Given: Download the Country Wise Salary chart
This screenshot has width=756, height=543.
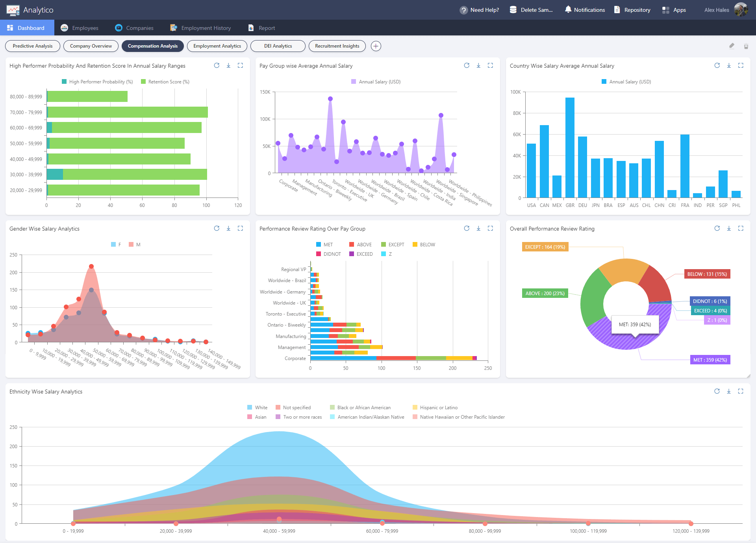Looking at the screenshot, I should point(729,65).
